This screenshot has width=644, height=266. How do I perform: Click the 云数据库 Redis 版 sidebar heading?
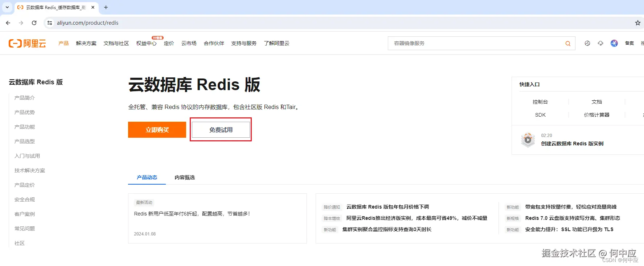36,82
